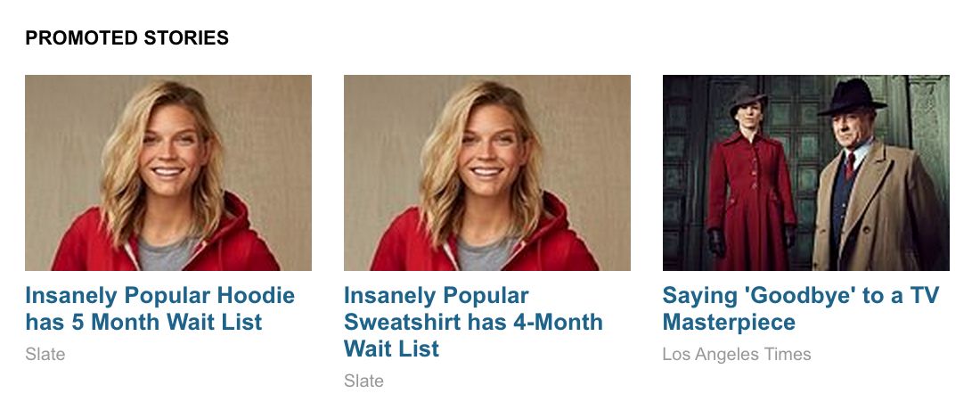Click the Slate source under the Sweatshirt story
The width and height of the screenshot is (980, 410).
coord(363,381)
